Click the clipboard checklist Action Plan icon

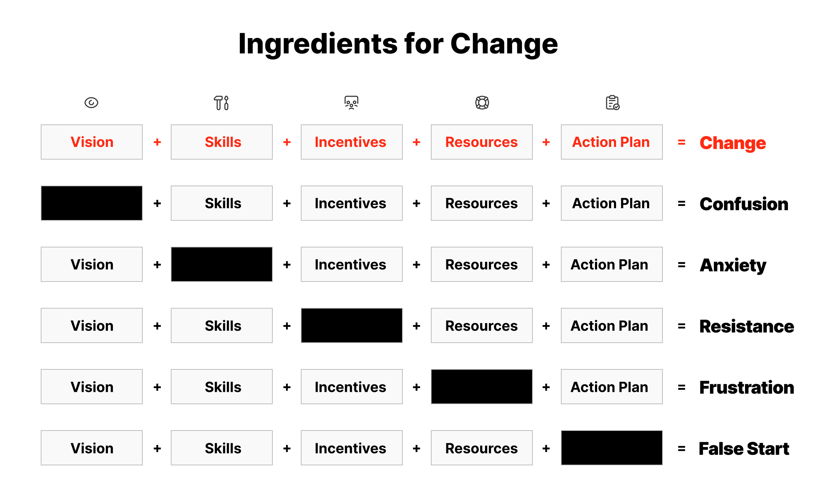pos(612,103)
